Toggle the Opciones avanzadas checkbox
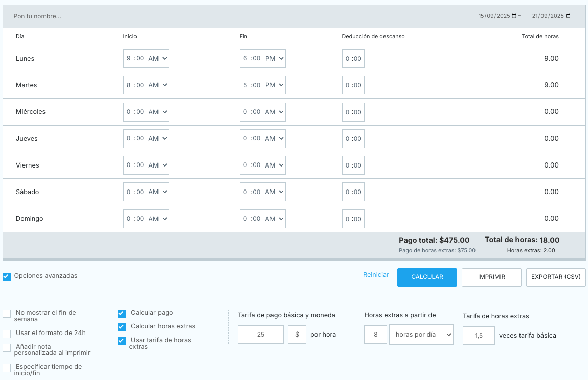Image resolution: width=588 pixels, height=380 pixels. click(7, 276)
